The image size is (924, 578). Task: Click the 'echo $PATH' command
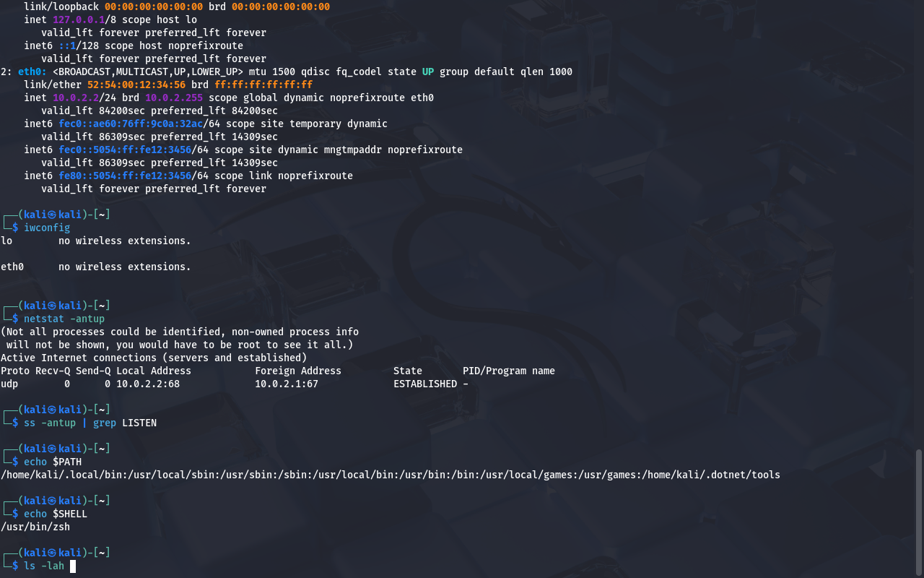tap(53, 462)
